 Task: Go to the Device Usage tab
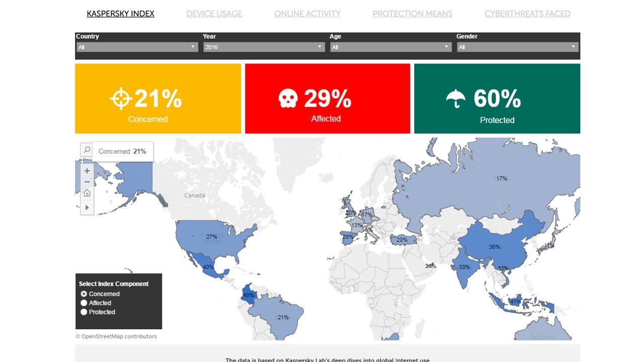click(x=214, y=14)
